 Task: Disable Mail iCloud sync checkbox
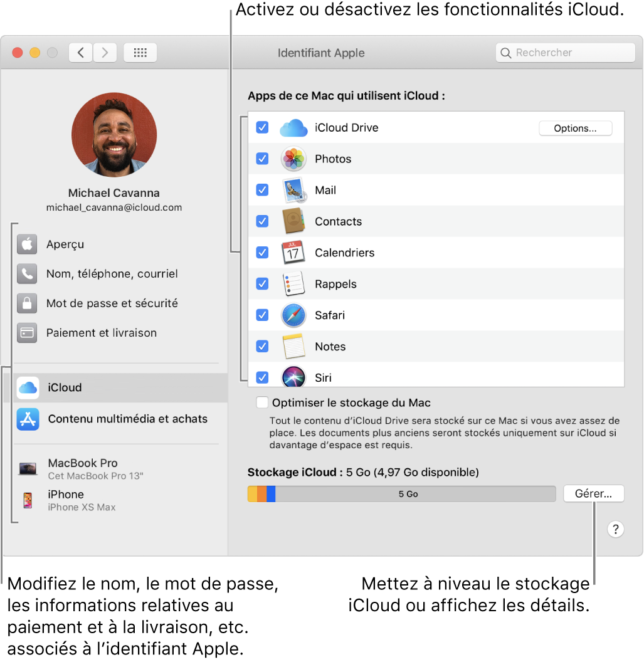pos(262,189)
